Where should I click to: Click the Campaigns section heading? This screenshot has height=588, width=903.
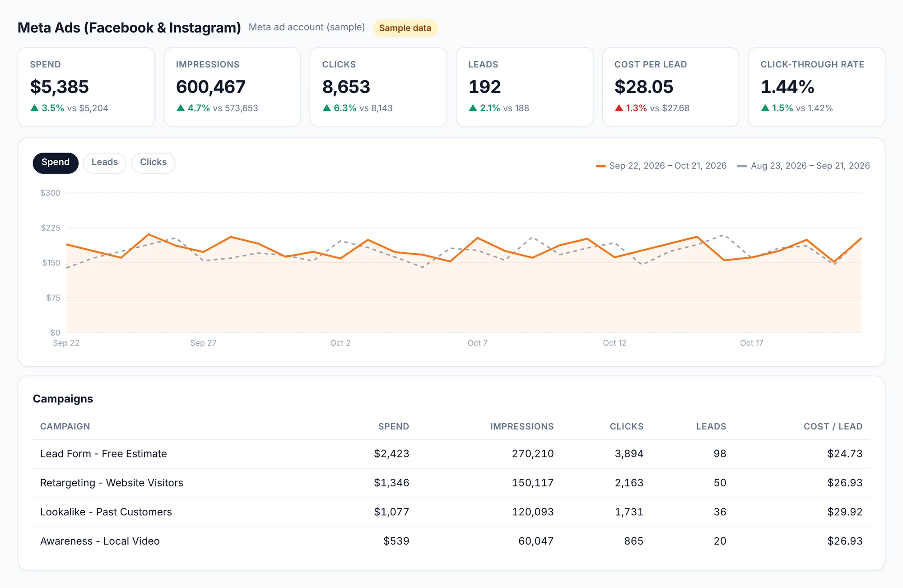[x=63, y=399]
